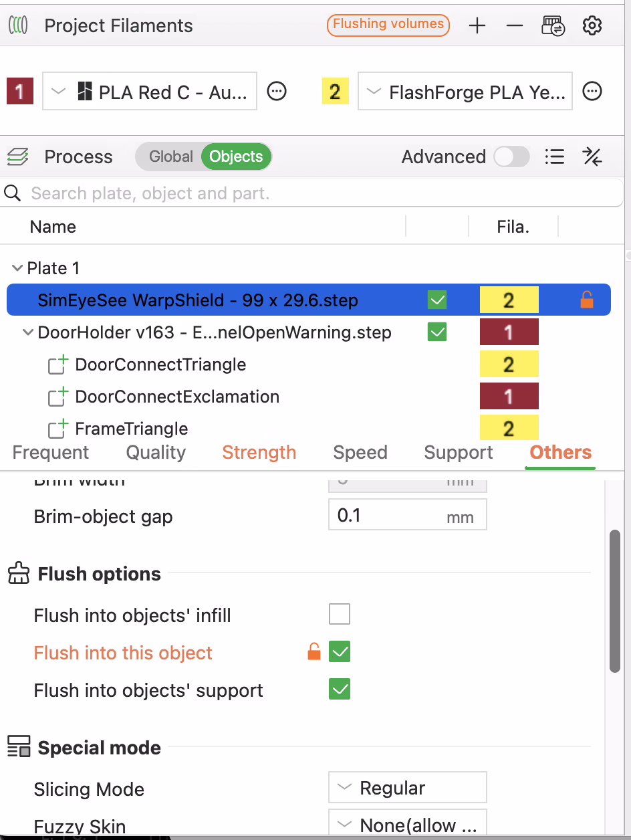This screenshot has height=840, width=631.
Task: Click the add filament plus icon
Action: tap(477, 26)
